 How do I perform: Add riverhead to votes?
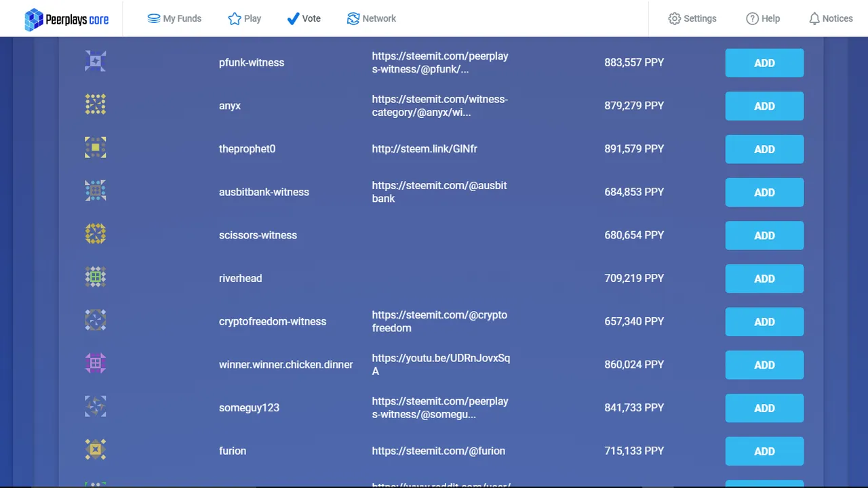pos(764,279)
